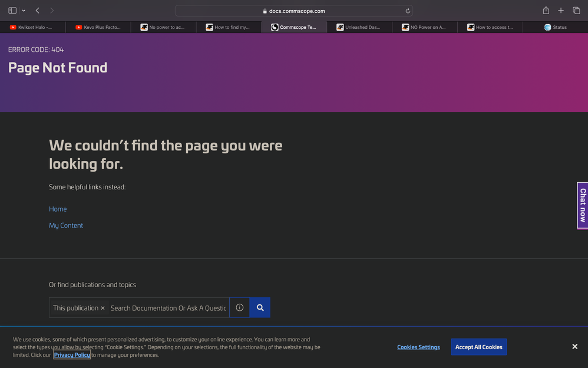This screenshot has height=368, width=588.
Task: Open the Unleashed Dashboard tab
Action: pyautogui.click(x=359, y=27)
